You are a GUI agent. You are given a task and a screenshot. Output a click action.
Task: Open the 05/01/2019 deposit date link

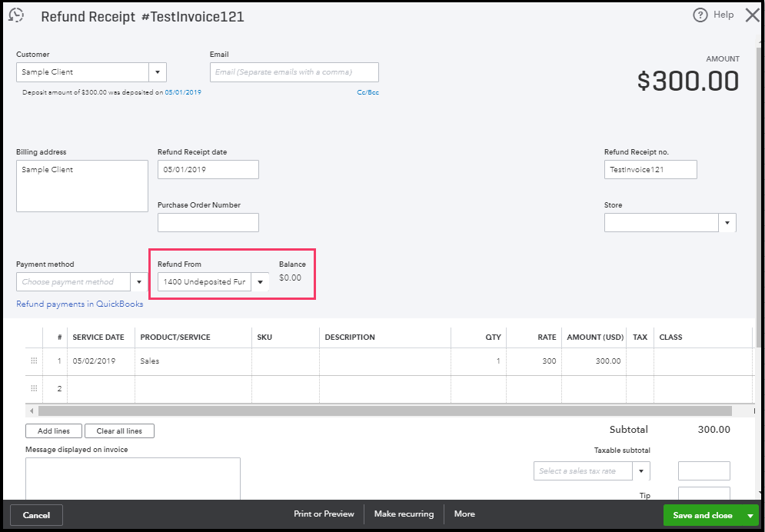183,92
